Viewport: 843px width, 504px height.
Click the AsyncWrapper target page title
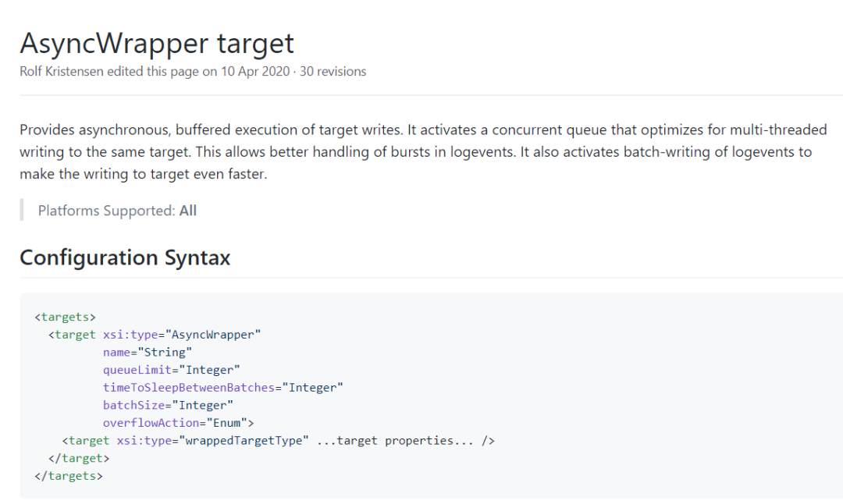pyautogui.click(x=157, y=42)
